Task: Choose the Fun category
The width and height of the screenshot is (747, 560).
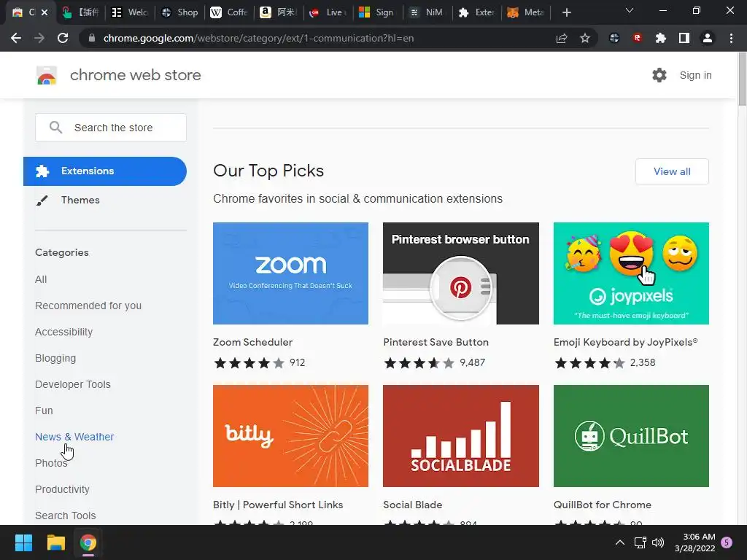Action: (44, 411)
